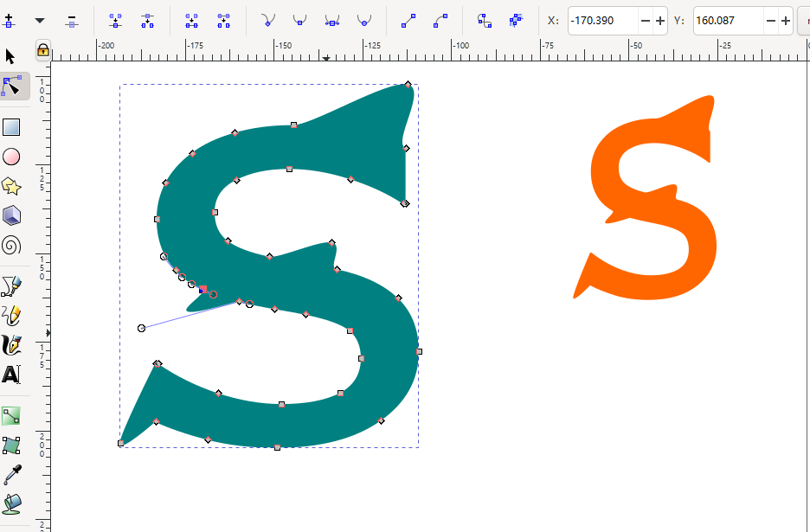Activate the Text tool
Viewport: 810px width, 532px height.
point(11,375)
